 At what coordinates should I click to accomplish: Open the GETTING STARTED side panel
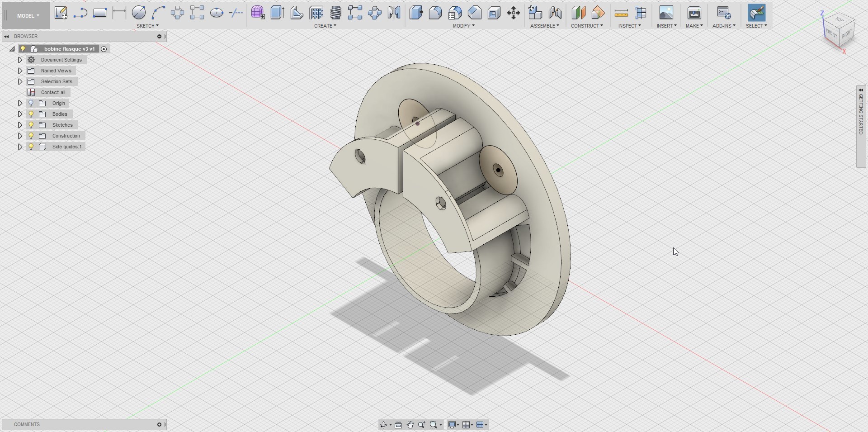861,114
